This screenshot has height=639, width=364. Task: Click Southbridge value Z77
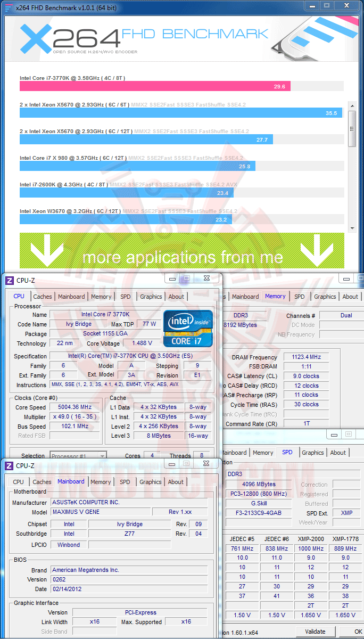pyautogui.click(x=130, y=534)
